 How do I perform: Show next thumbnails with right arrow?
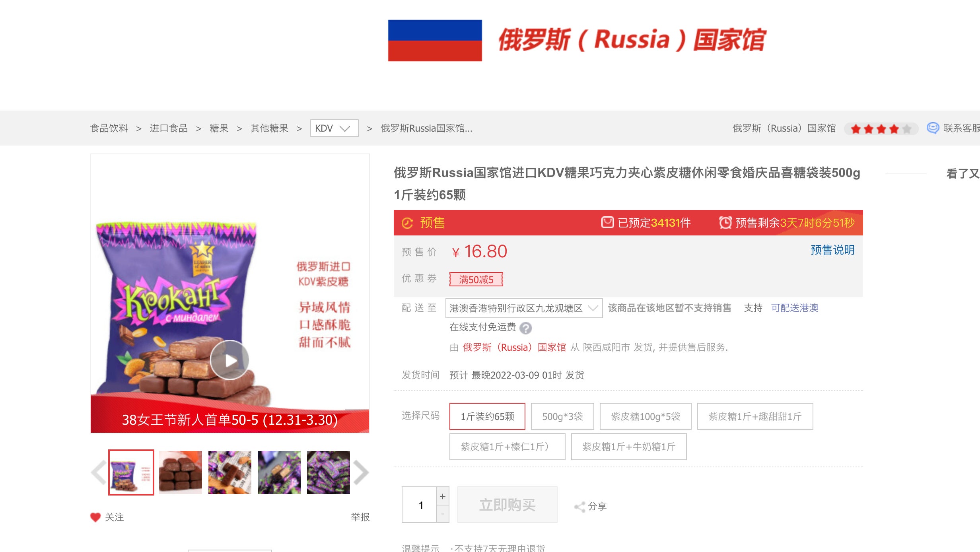click(361, 472)
